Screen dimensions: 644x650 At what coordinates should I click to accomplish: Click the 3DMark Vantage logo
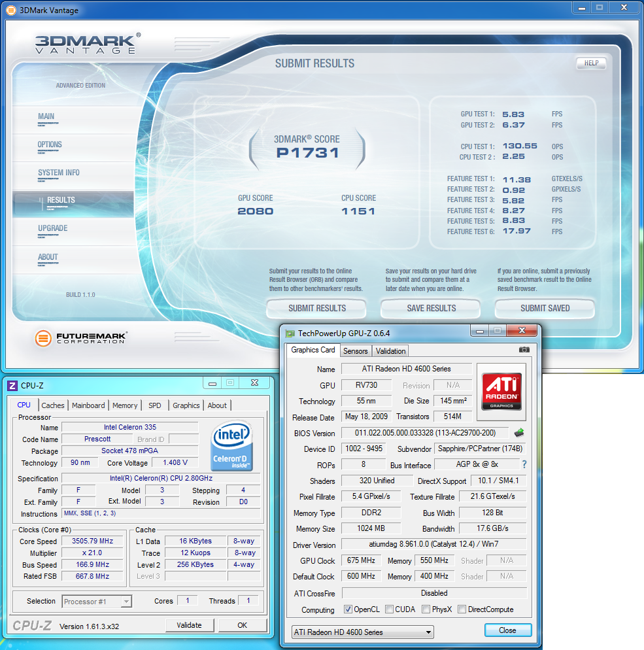88,44
